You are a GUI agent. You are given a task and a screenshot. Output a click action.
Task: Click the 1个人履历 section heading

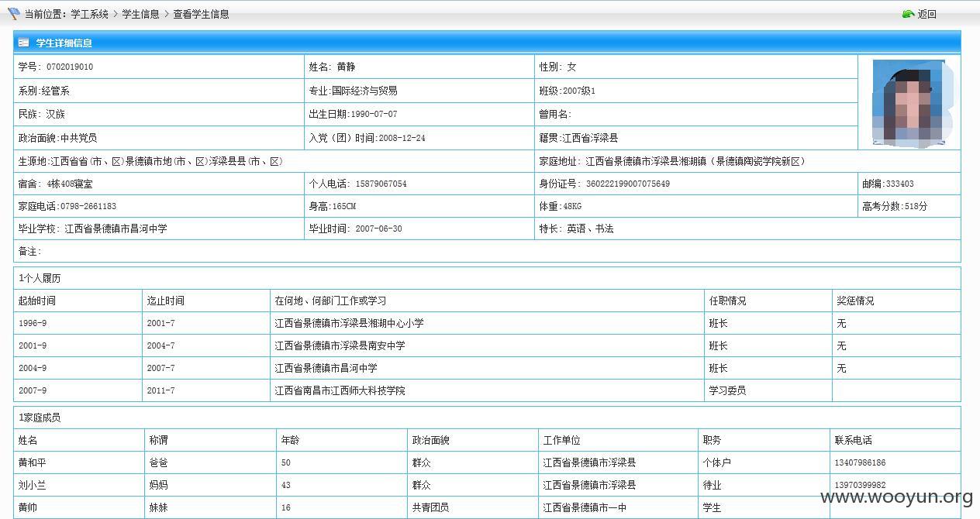(x=40, y=278)
